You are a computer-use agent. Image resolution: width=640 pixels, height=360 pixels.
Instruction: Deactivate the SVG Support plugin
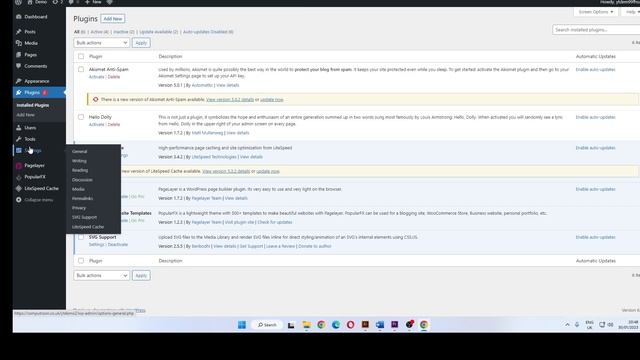tap(118, 244)
